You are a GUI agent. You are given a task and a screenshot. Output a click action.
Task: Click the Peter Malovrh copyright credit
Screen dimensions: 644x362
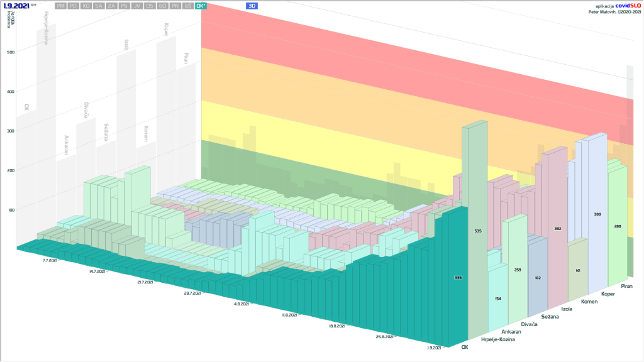(x=611, y=11)
